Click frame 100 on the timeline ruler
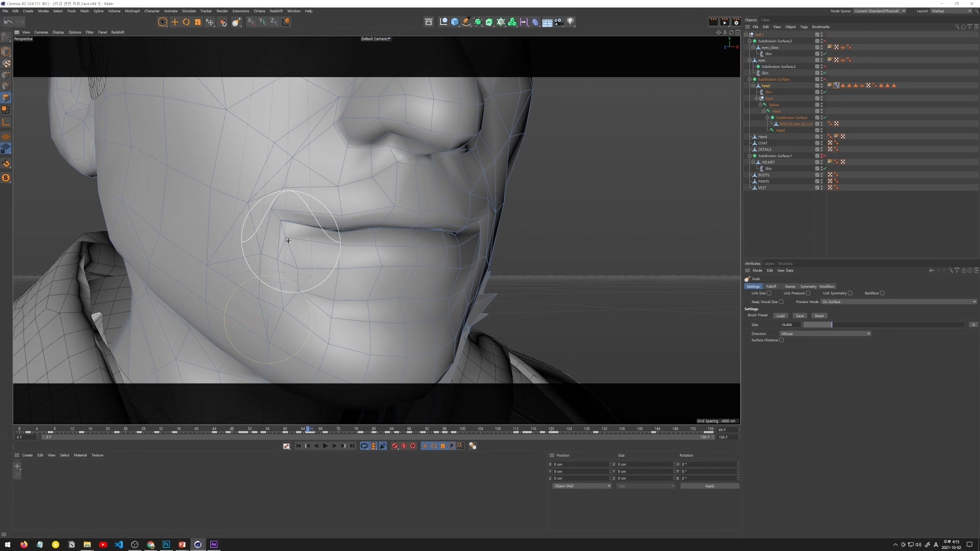The width and height of the screenshot is (980, 551). click(462, 430)
